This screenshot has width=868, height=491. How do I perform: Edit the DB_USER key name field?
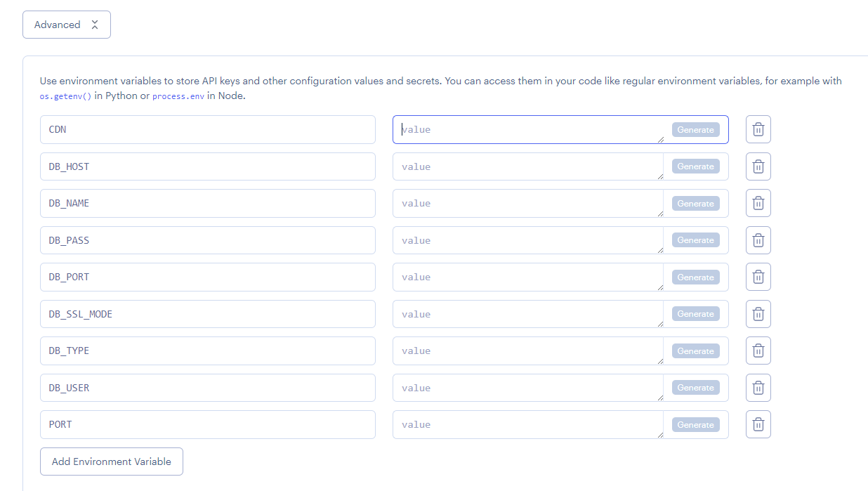coord(208,388)
